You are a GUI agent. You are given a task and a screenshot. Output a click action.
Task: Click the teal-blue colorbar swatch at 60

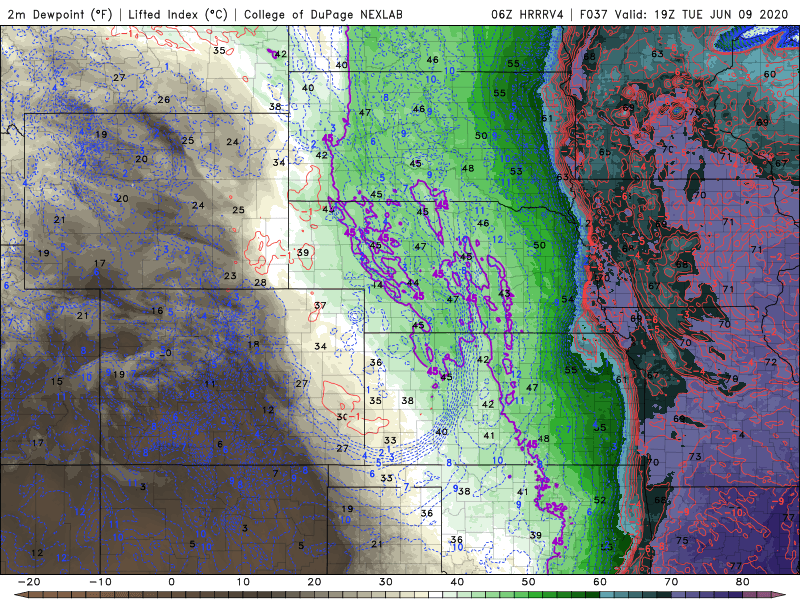click(607, 595)
